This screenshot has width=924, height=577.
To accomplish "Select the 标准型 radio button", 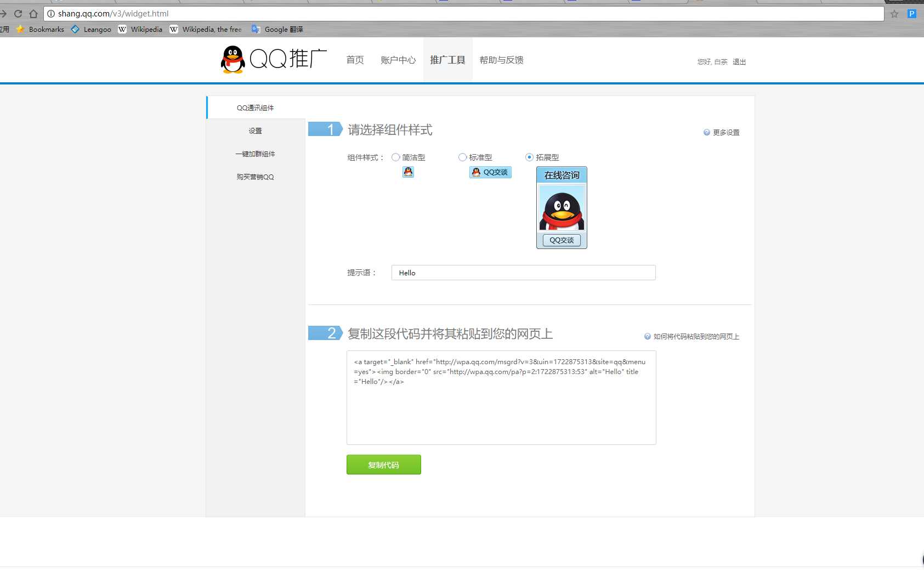I will point(462,157).
